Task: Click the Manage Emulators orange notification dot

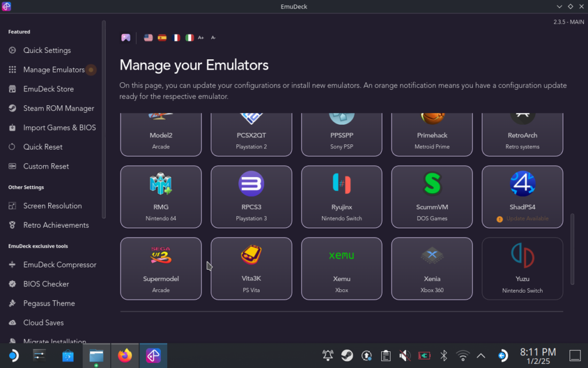Action: pos(91,70)
